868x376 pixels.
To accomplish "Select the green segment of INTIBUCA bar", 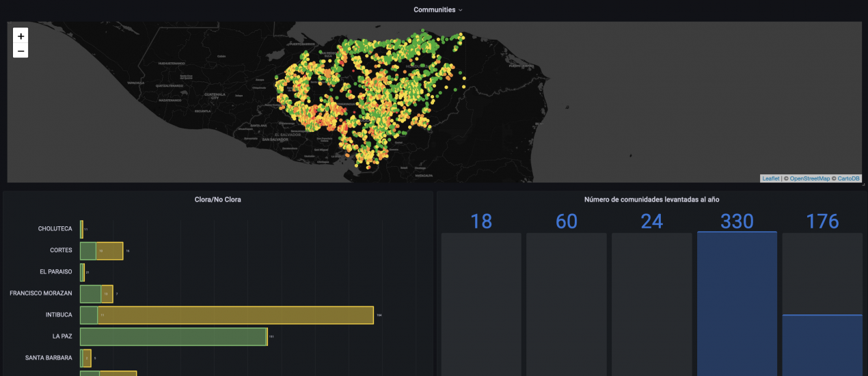I will (x=89, y=315).
